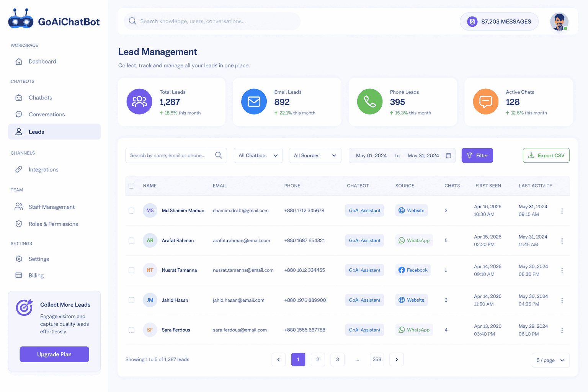Open row actions menu for Sara Ferdous

[x=562, y=330]
